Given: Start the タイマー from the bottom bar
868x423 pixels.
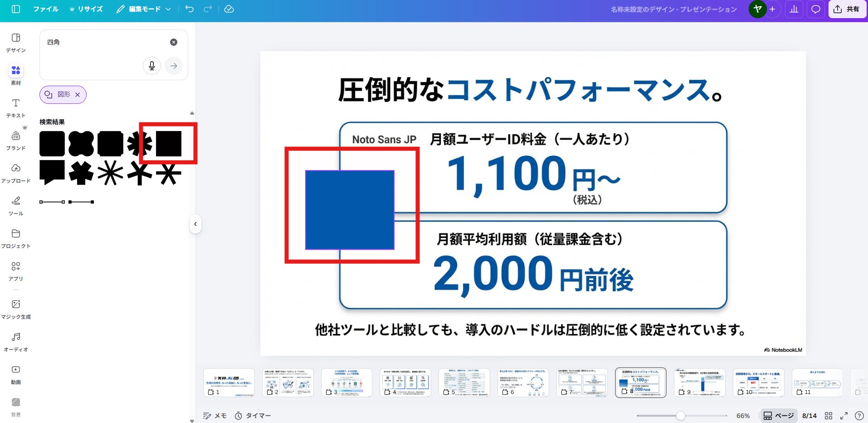Looking at the screenshot, I should click(x=253, y=415).
